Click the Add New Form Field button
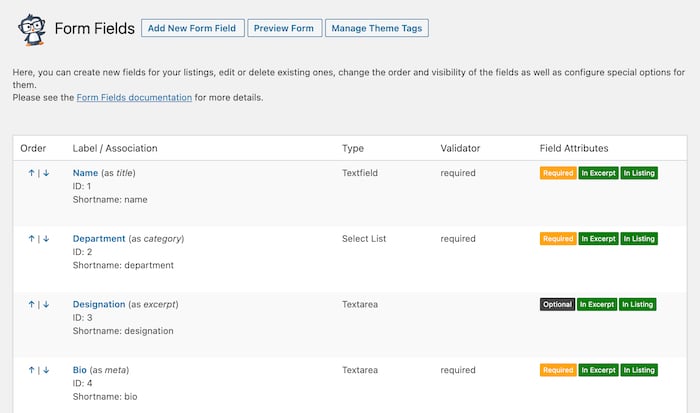Screen dimensions: 700x413 (193, 28)
